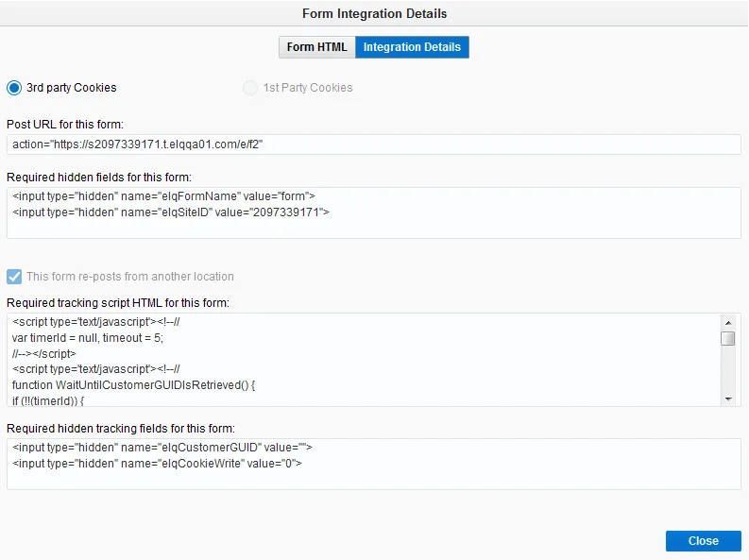Click the WaitUntilCustomerGUIDIsRetrieved function line
Viewport: 749px width, 560px height.
134,385
